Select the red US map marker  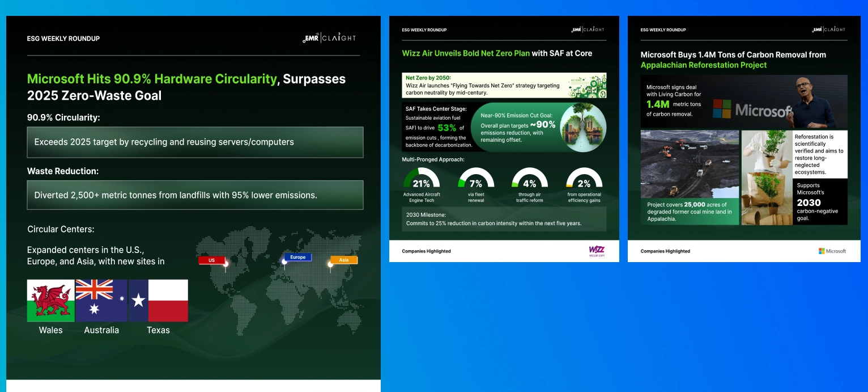(212, 260)
